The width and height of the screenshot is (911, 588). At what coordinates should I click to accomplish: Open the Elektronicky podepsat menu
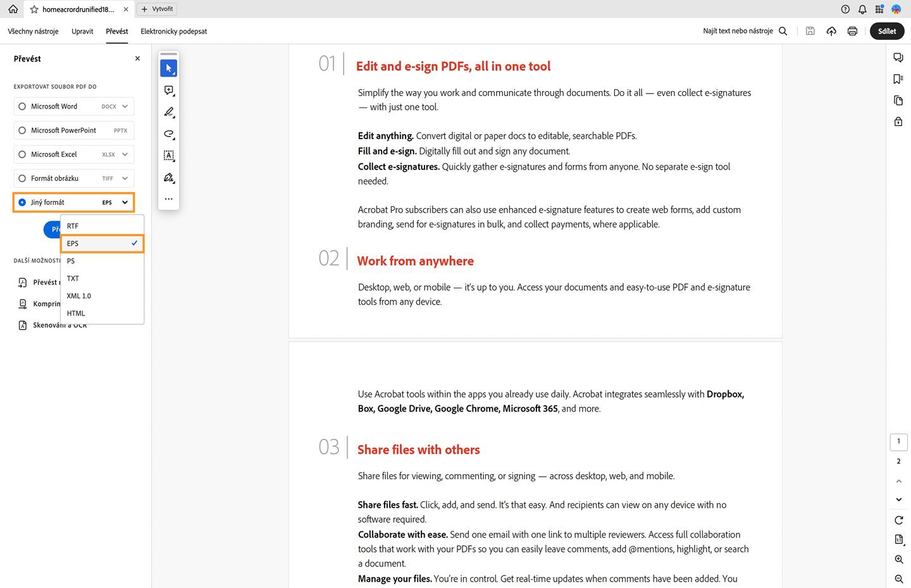pos(173,31)
